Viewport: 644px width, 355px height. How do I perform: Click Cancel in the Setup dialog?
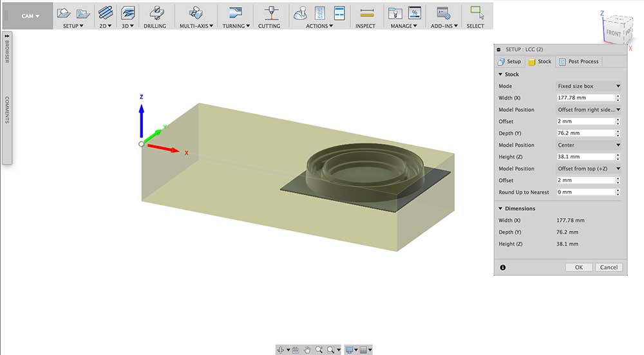pyautogui.click(x=609, y=268)
